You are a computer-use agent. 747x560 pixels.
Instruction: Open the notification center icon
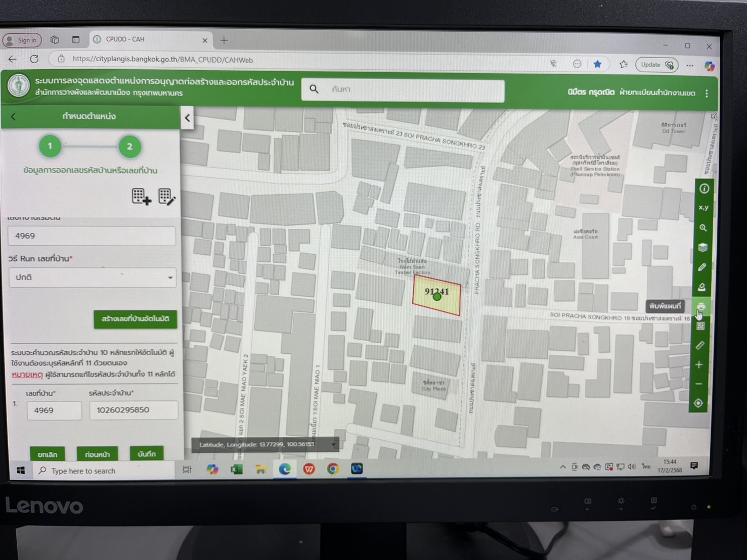tap(694, 465)
